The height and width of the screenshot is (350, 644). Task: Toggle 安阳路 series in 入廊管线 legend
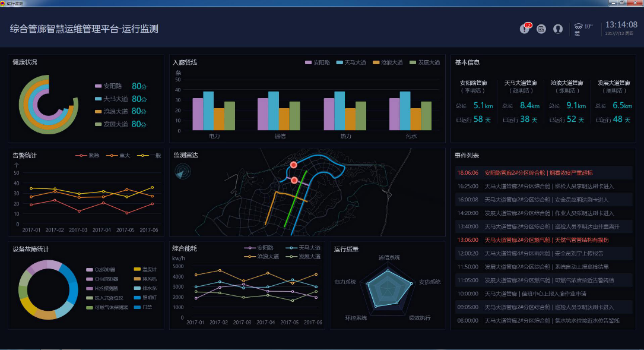(x=317, y=62)
